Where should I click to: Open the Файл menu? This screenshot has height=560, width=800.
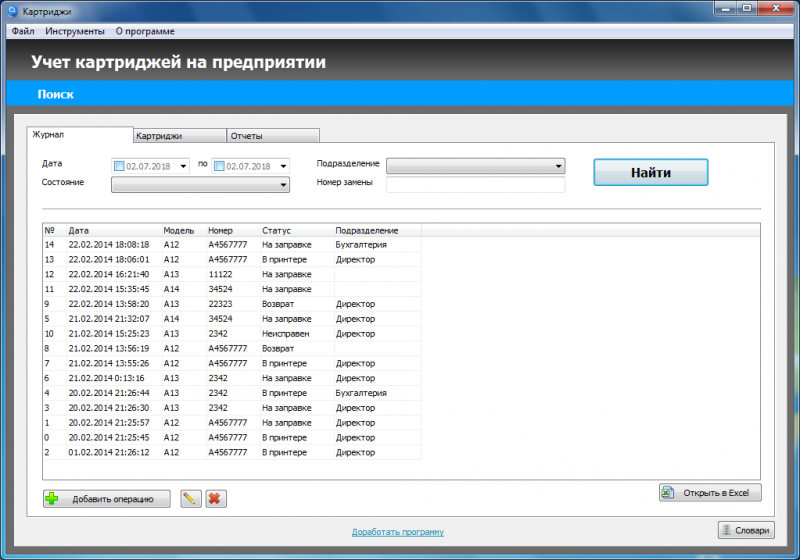click(x=23, y=31)
